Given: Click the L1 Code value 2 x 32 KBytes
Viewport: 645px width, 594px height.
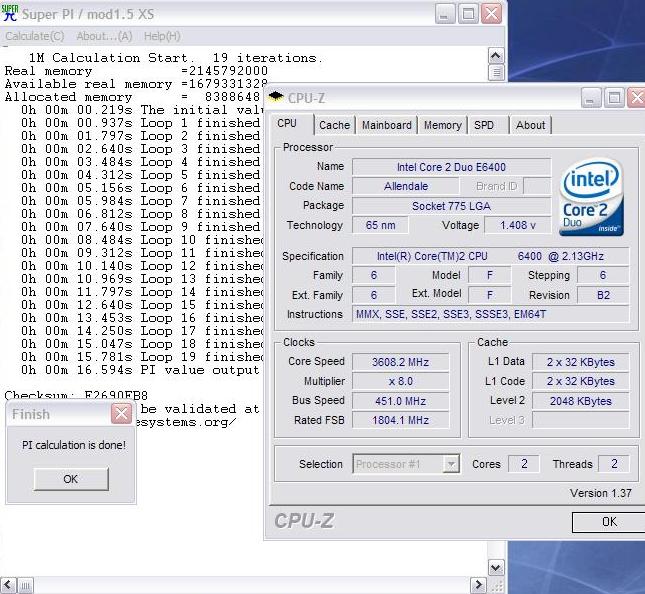Looking at the screenshot, I should [580, 381].
